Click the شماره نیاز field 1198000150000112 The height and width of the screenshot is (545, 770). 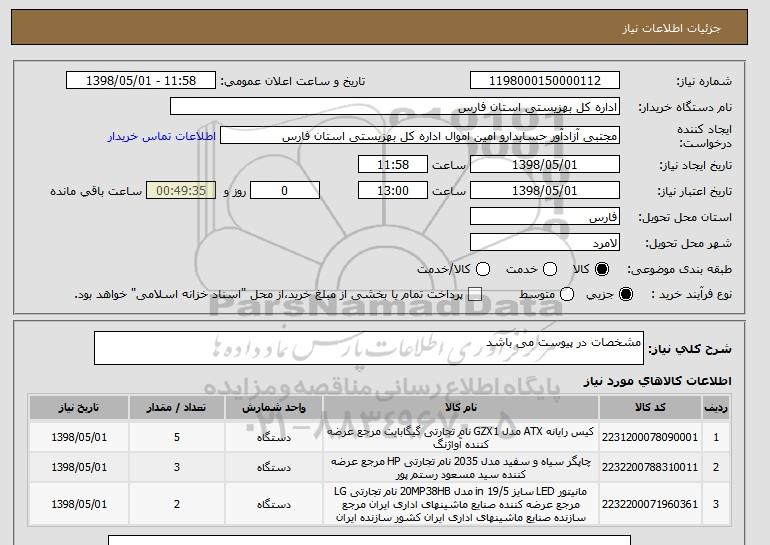tap(545, 81)
